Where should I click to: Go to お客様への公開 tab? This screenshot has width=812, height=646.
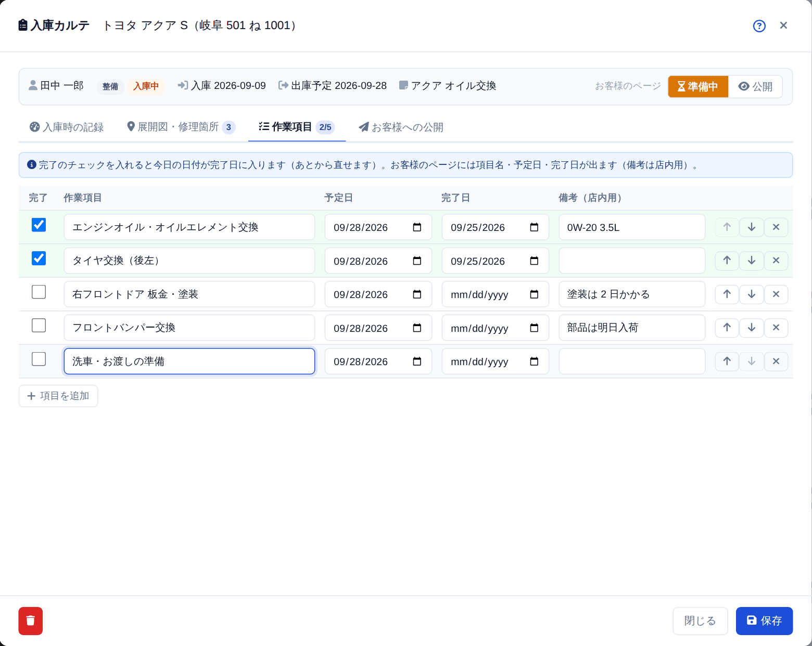[401, 127]
